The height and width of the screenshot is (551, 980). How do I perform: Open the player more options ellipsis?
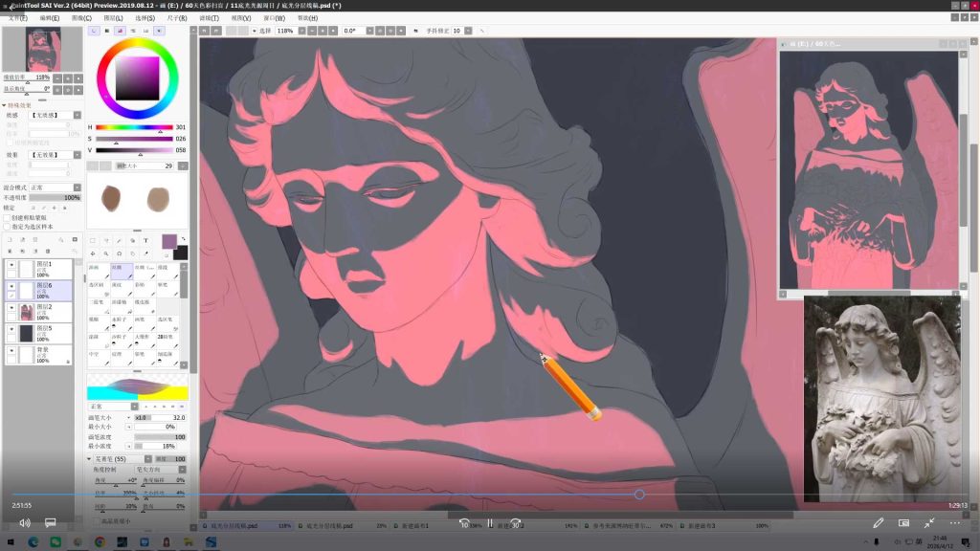point(955,523)
